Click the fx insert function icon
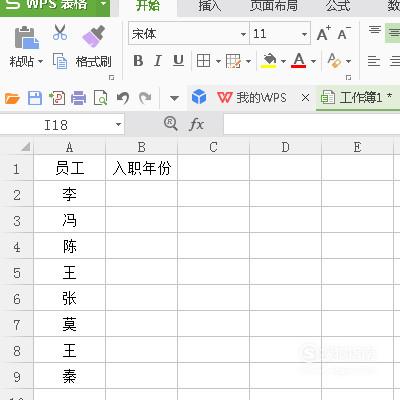Screen dimensions: 400x400 196,125
